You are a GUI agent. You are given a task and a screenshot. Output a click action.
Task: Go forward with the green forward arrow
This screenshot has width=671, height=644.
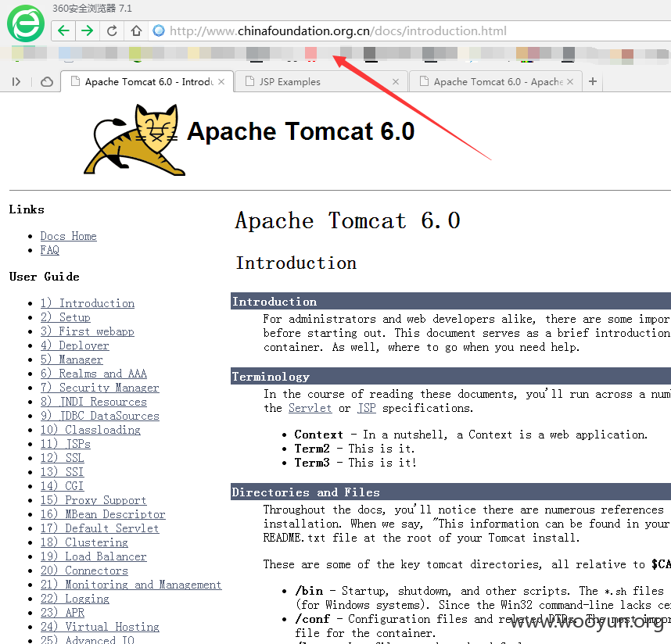[88, 30]
